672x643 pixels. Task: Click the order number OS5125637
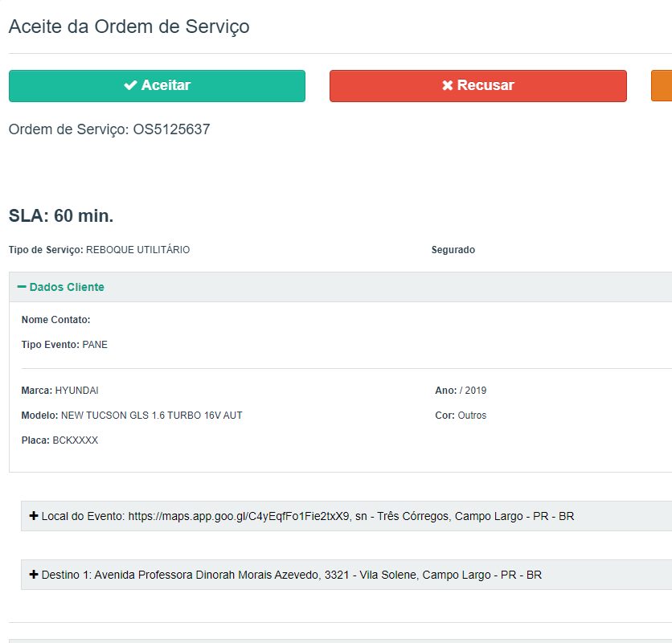(x=171, y=129)
